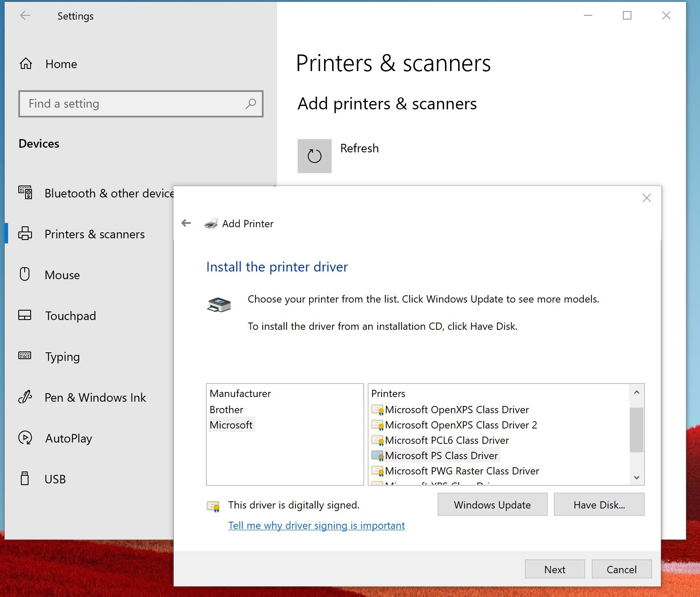This screenshot has width=700, height=597.
Task: Open Pen & Windows Ink settings
Action: tap(95, 397)
